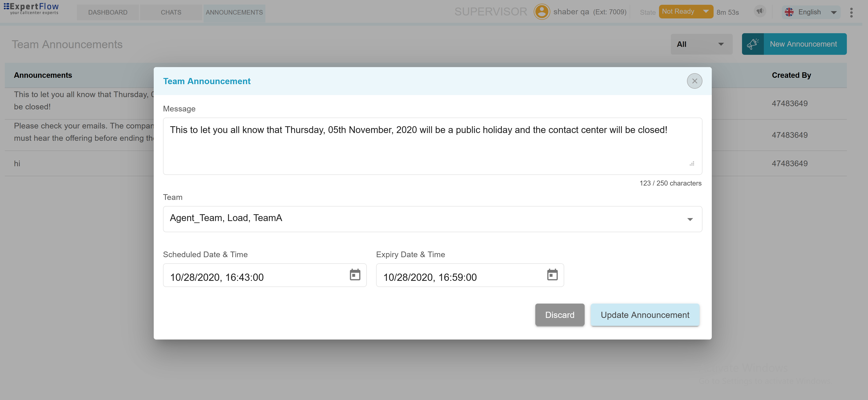
Task: Click the announcements speaker icon in header
Action: tap(760, 11)
